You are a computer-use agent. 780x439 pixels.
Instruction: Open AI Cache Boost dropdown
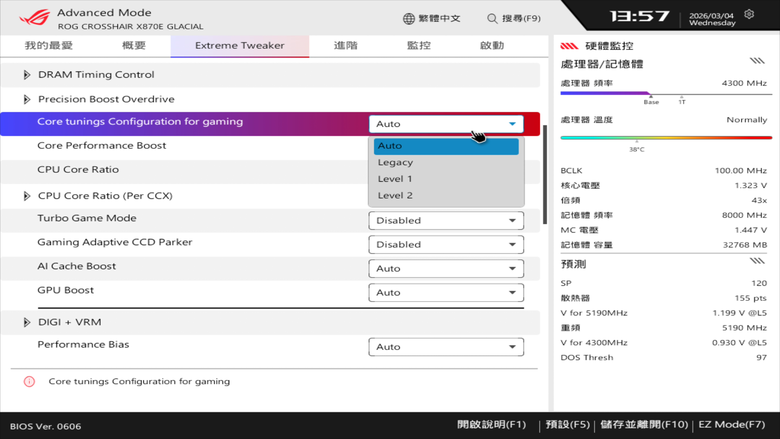(x=446, y=268)
